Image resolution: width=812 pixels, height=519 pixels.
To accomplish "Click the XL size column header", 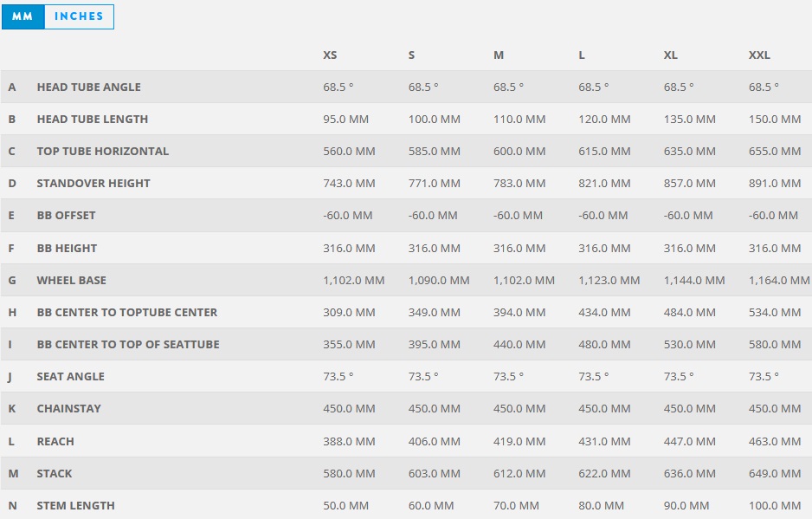I will point(671,55).
